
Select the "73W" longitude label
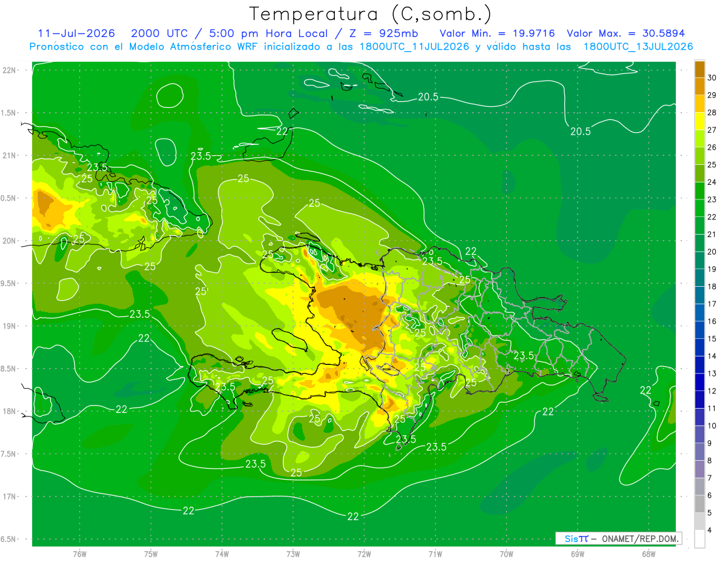(293, 554)
